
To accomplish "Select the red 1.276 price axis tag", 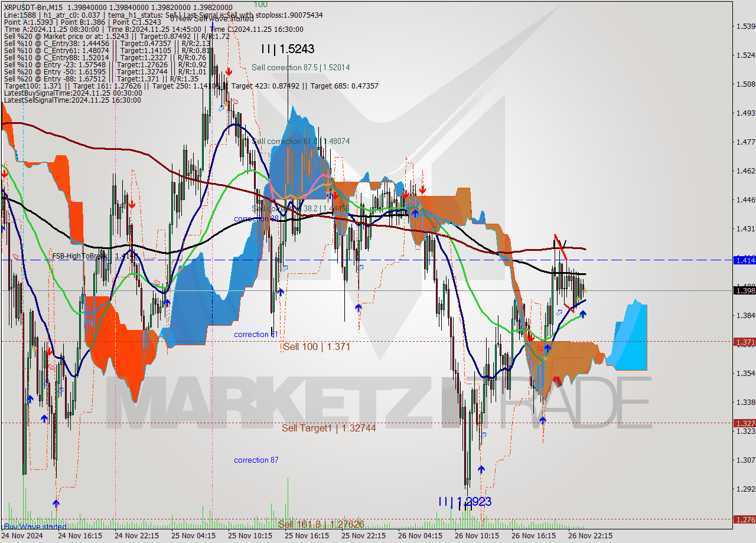I will click(x=744, y=519).
